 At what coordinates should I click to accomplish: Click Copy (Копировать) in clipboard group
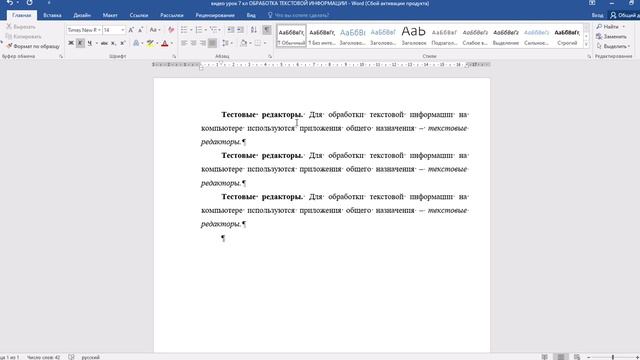[x=24, y=36]
